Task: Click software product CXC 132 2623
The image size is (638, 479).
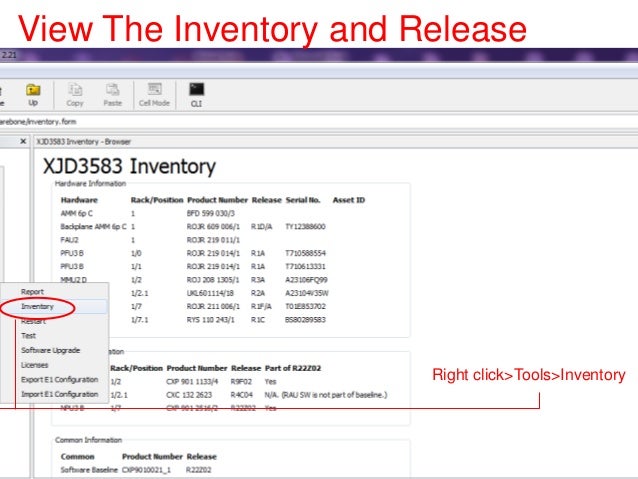Action: point(189,395)
